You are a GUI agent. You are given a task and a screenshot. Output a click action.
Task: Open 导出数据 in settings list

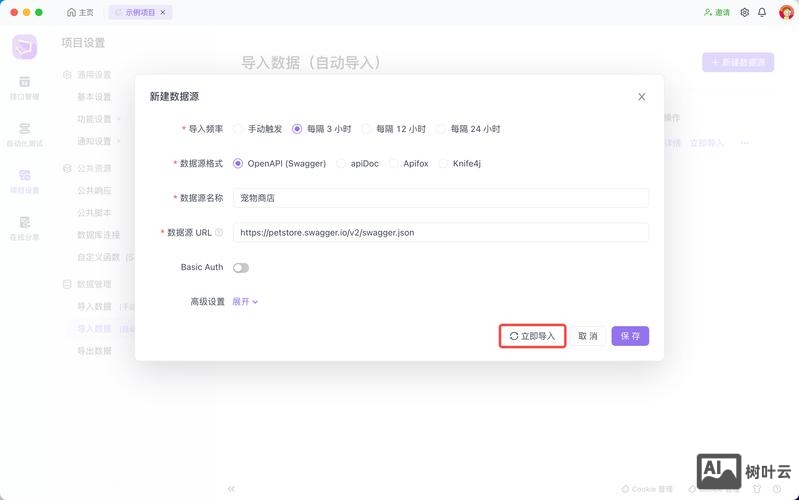94,351
